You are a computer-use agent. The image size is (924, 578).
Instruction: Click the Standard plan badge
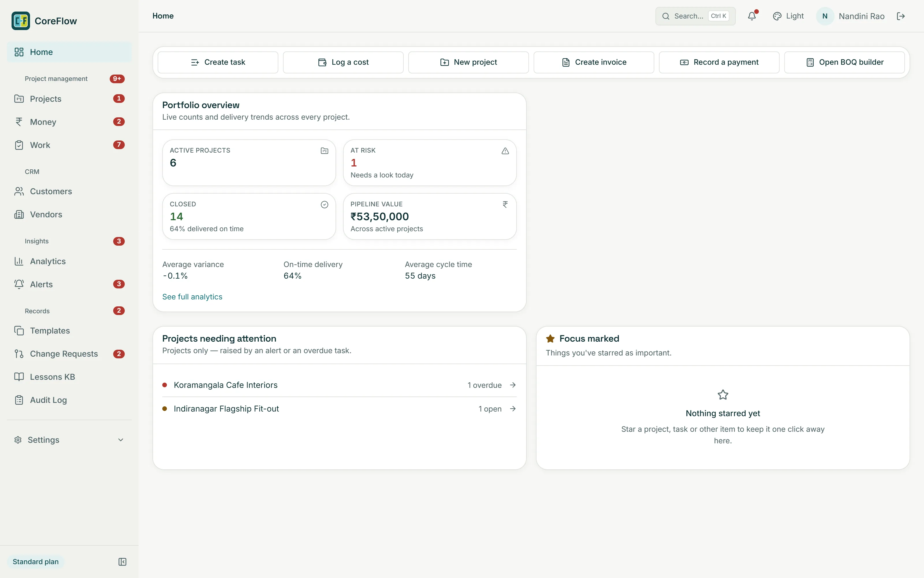click(x=36, y=562)
